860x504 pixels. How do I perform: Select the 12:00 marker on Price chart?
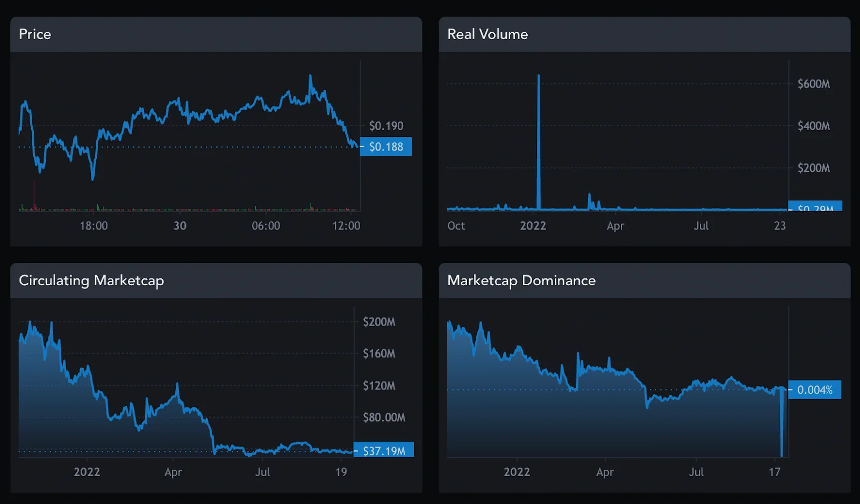pyautogui.click(x=346, y=226)
